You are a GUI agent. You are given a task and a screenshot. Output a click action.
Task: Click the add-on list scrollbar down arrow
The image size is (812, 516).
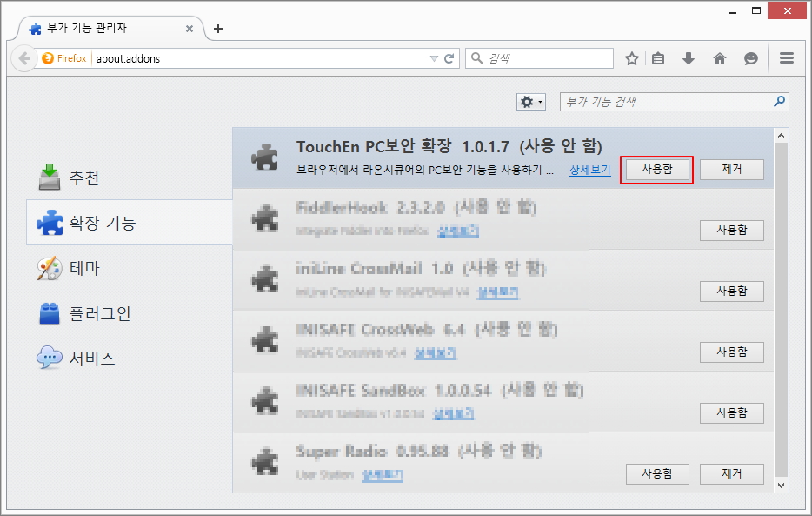click(x=782, y=486)
